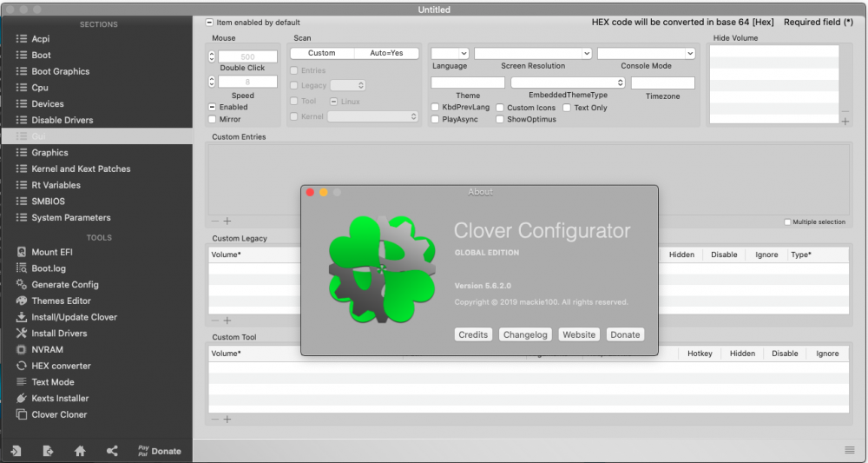Enable the Multiple selection checkbox
The image size is (868, 463).
coord(787,222)
